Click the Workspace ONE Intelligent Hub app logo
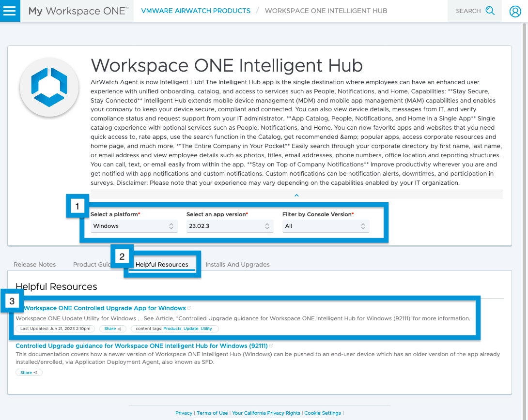This screenshot has height=420, width=528. pyautogui.click(x=49, y=88)
